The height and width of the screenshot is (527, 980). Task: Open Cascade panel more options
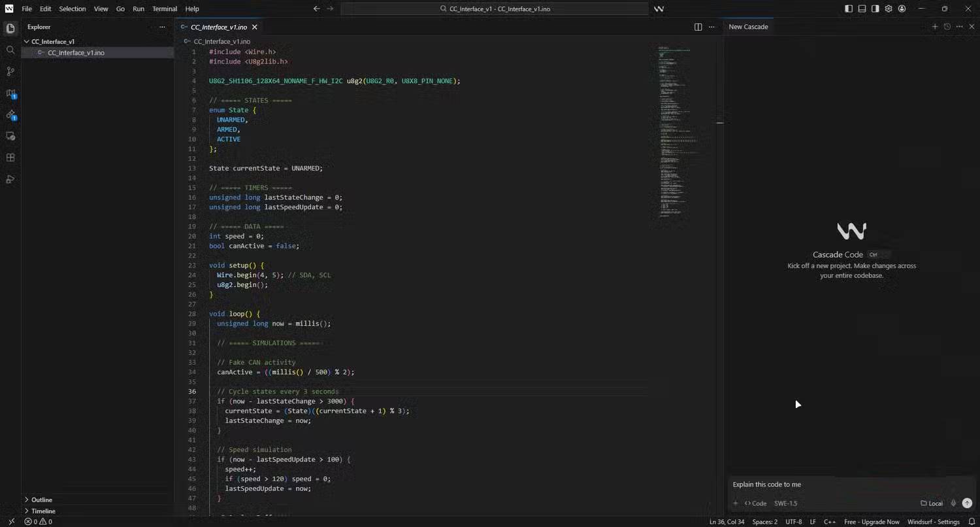(x=959, y=27)
